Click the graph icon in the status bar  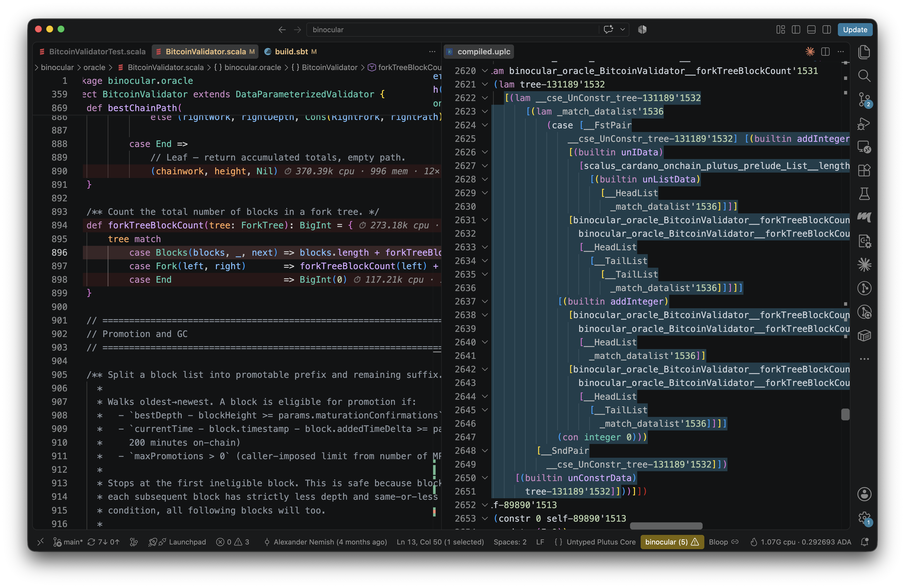[x=134, y=542]
